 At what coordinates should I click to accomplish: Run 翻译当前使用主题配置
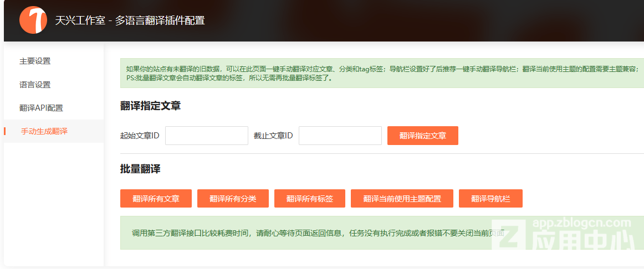pyautogui.click(x=402, y=199)
